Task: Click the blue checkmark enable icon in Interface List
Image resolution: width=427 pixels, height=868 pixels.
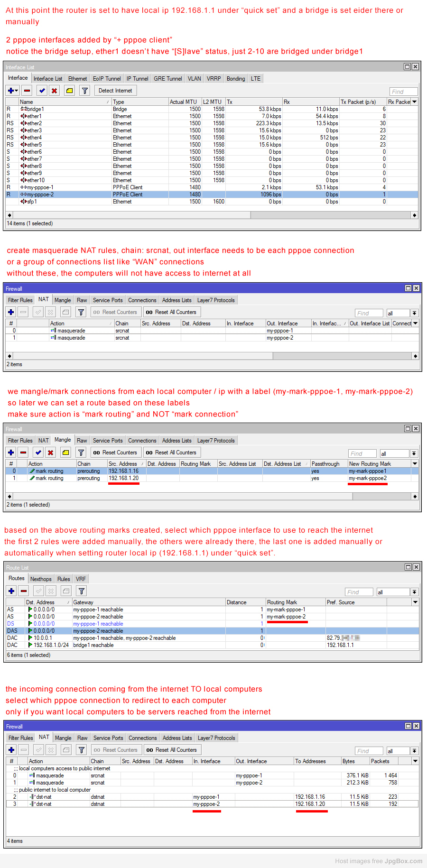Action: [x=42, y=91]
